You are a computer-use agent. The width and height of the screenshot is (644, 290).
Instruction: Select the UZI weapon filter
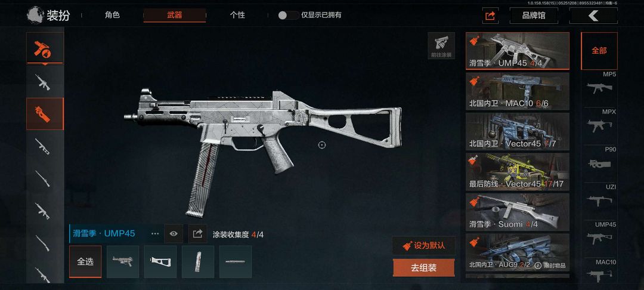599,200
